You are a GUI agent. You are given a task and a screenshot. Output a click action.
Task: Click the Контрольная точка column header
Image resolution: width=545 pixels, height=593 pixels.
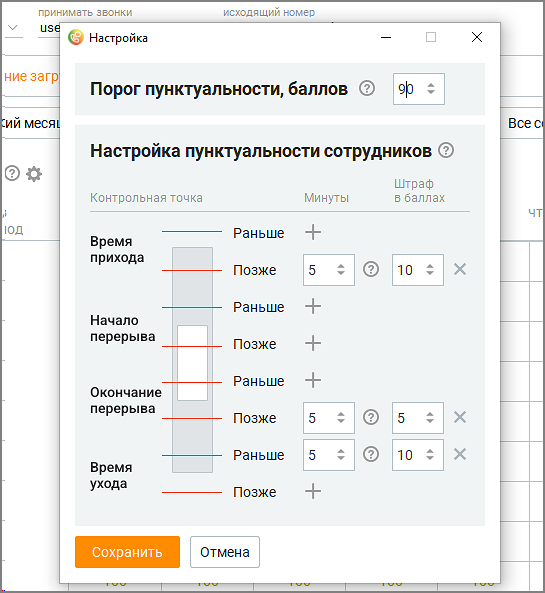point(146,198)
